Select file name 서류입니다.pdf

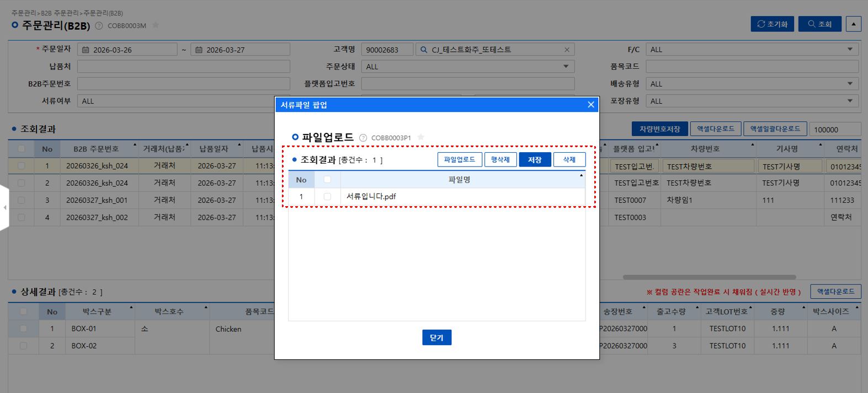(x=371, y=196)
